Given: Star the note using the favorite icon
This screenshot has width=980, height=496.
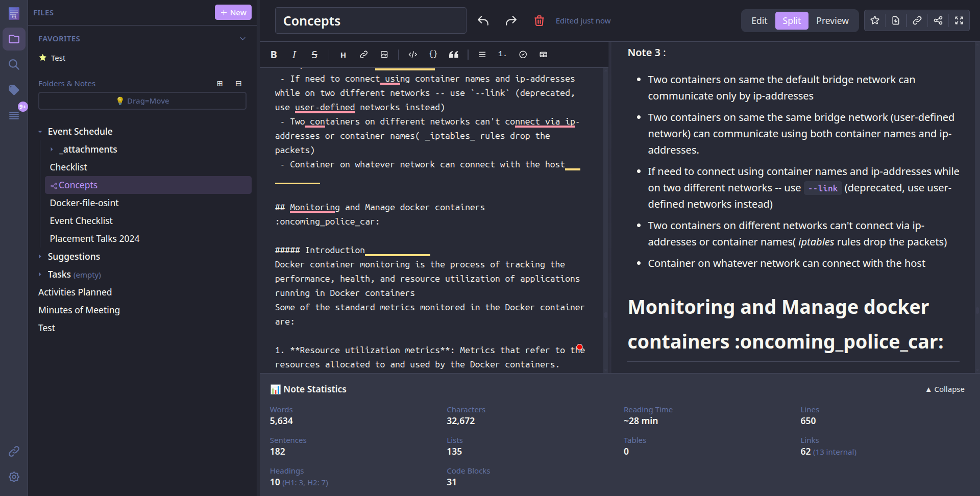Looking at the screenshot, I should (874, 20).
